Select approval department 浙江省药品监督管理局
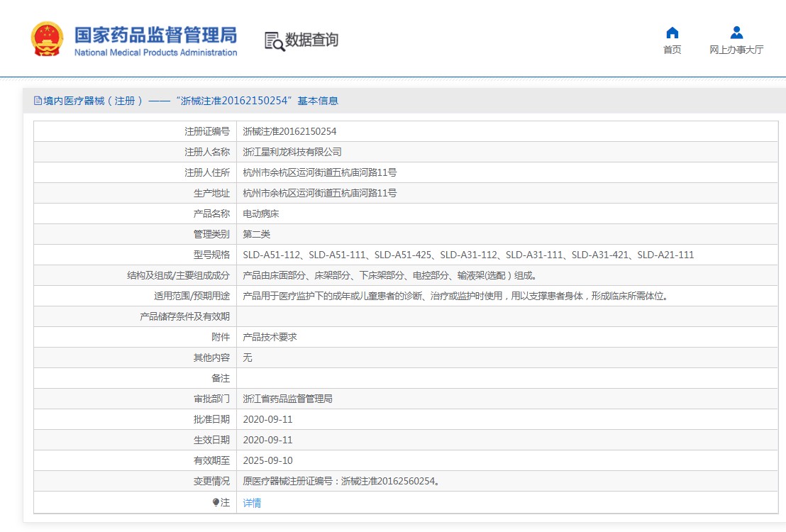This screenshot has width=786, height=532. pyautogui.click(x=288, y=399)
